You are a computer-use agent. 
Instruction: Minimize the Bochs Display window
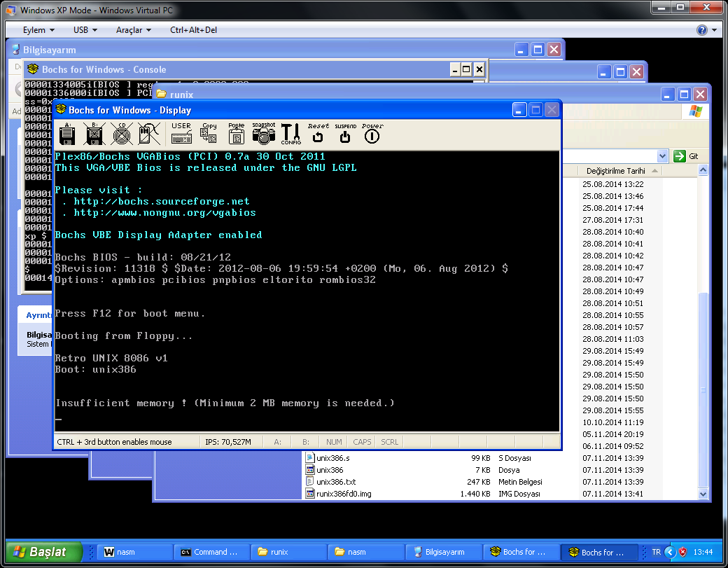519,110
